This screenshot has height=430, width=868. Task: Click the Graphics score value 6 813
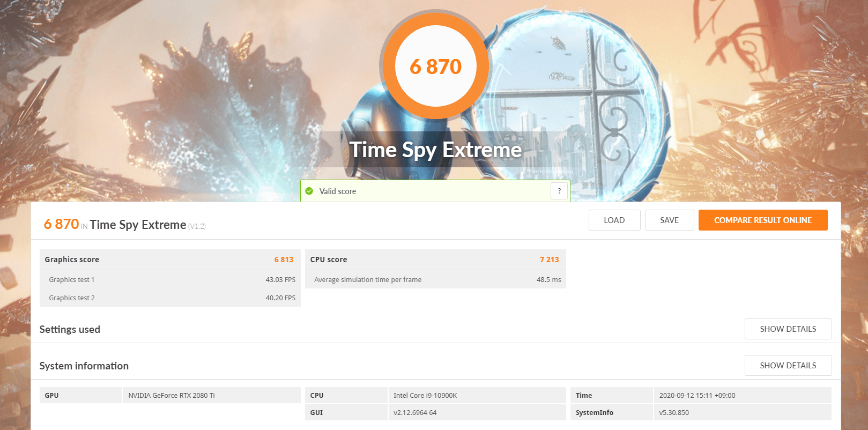click(284, 260)
